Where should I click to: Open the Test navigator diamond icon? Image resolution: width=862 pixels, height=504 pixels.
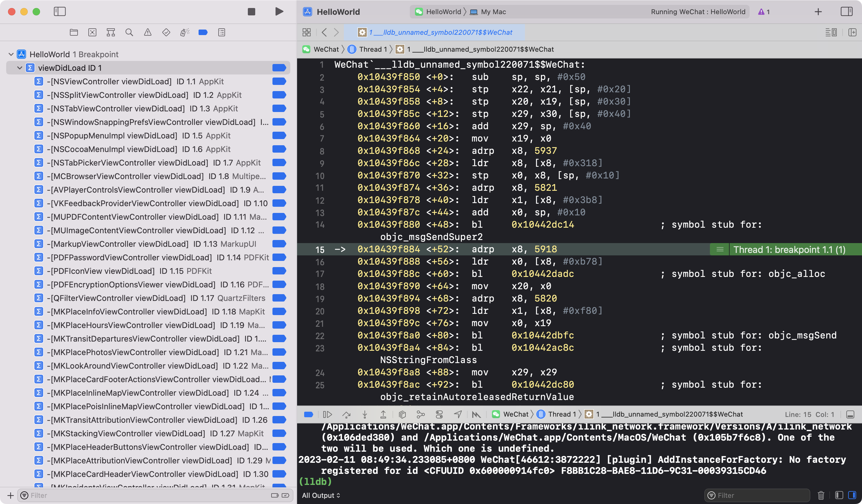click(166, 33)
